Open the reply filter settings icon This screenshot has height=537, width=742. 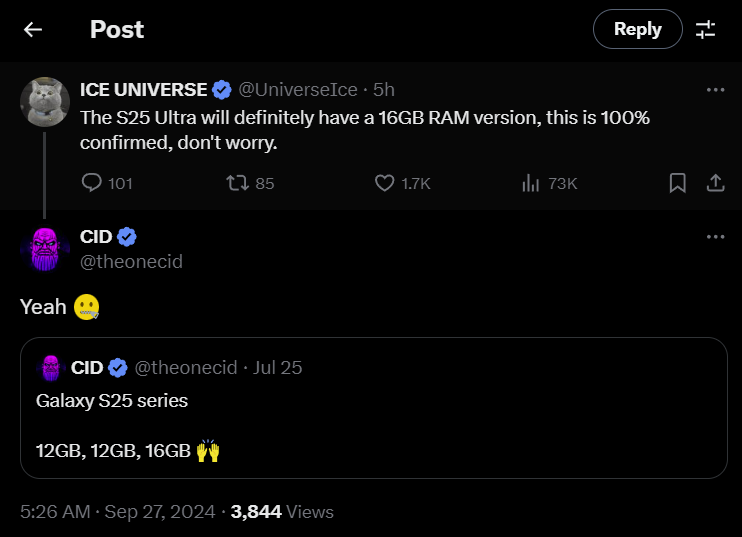(x=706, y=30)
